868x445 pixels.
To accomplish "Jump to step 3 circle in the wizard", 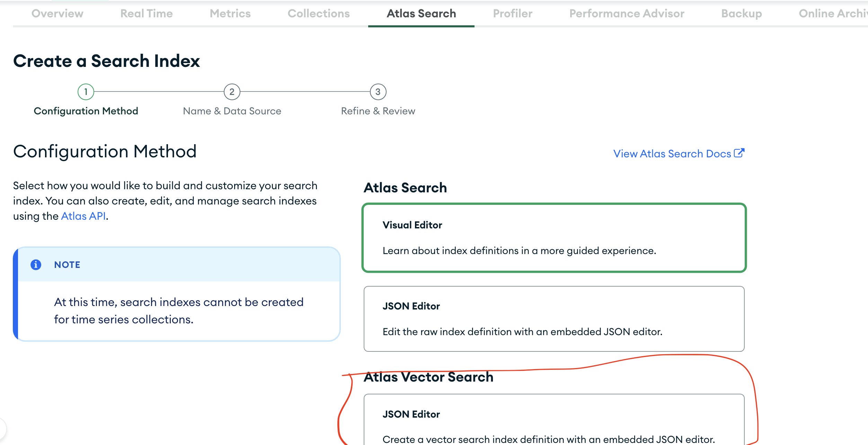I will point(378,92).
